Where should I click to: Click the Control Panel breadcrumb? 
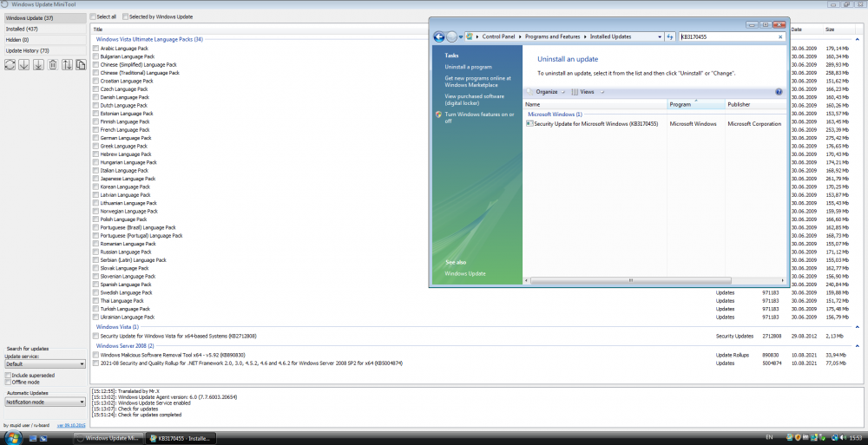tap(498, 36)
